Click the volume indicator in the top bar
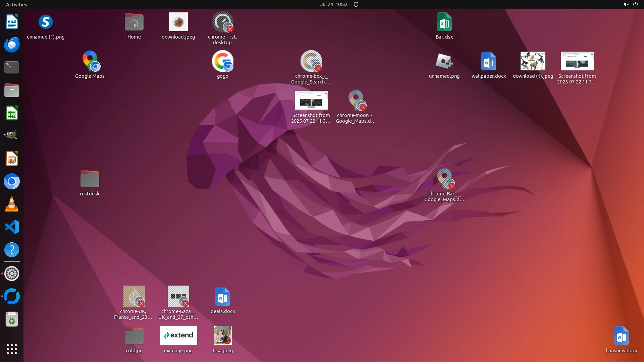This screenshot has width=644, height=362. pos(626,4)
